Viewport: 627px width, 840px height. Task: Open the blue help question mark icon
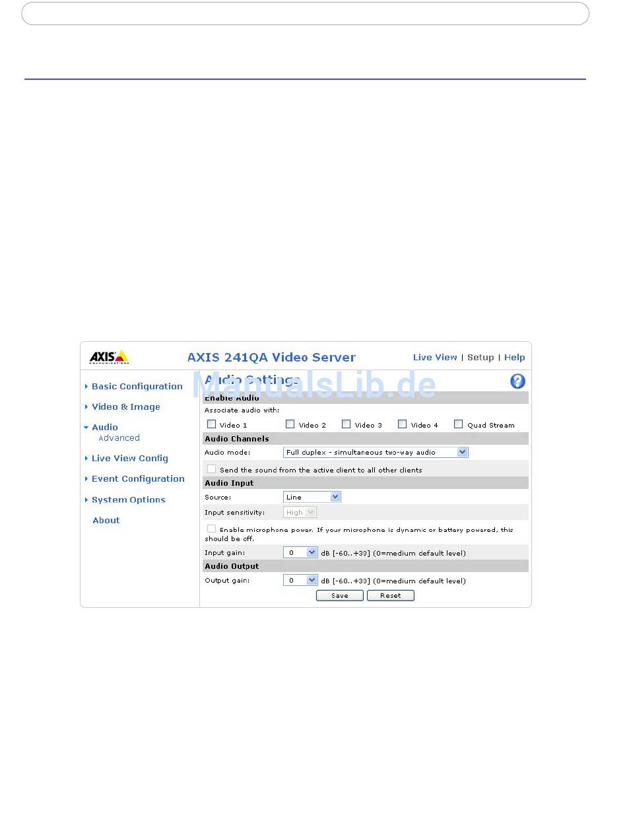point(518,381)
